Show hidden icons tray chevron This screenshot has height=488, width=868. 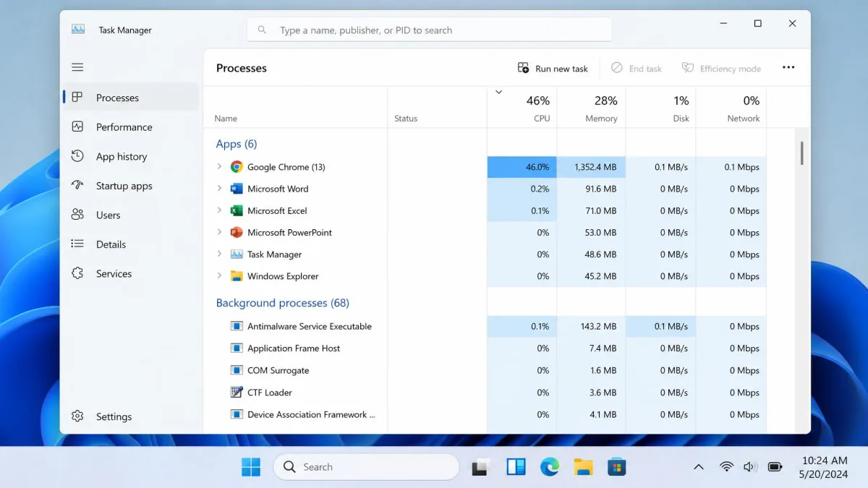[x=698, y=467]
